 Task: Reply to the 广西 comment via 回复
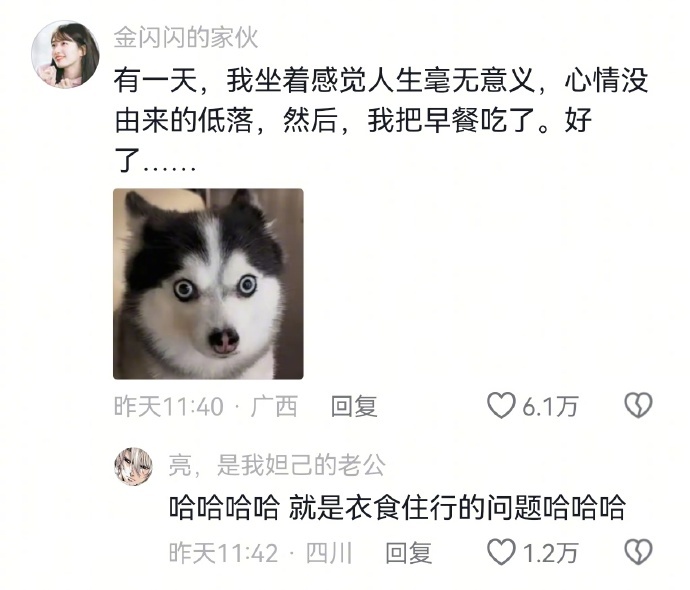click(354, 406)
